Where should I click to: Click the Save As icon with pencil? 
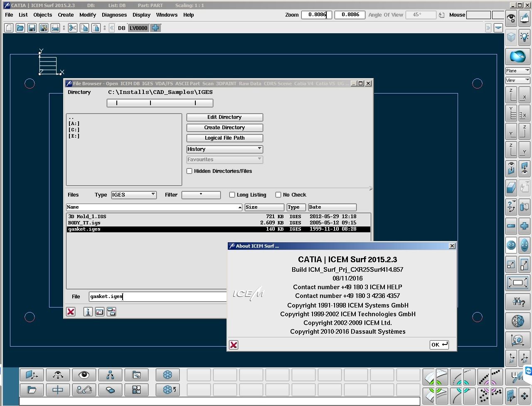(44, 28)
